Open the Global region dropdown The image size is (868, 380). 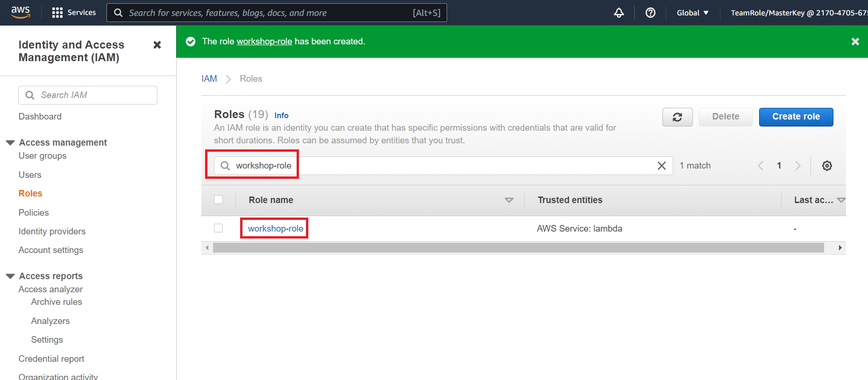692,13
